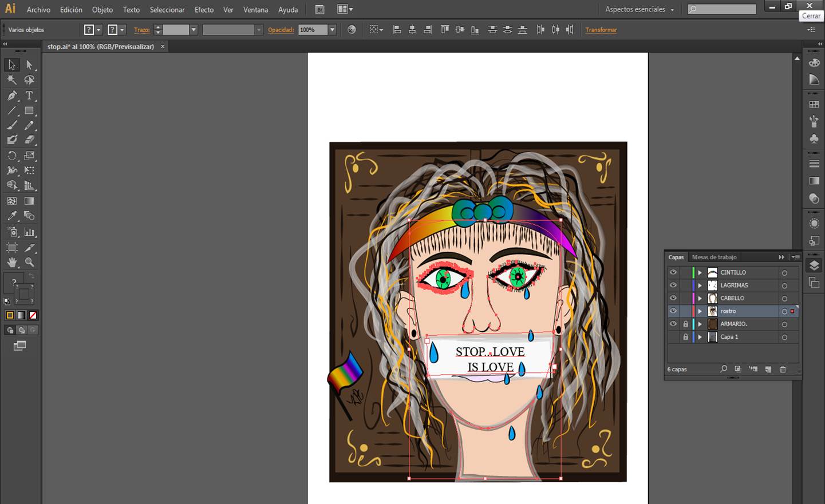Select the Eyedropper tool
The height and width of the screenshot is (504, 825).
tap(12, 216)
